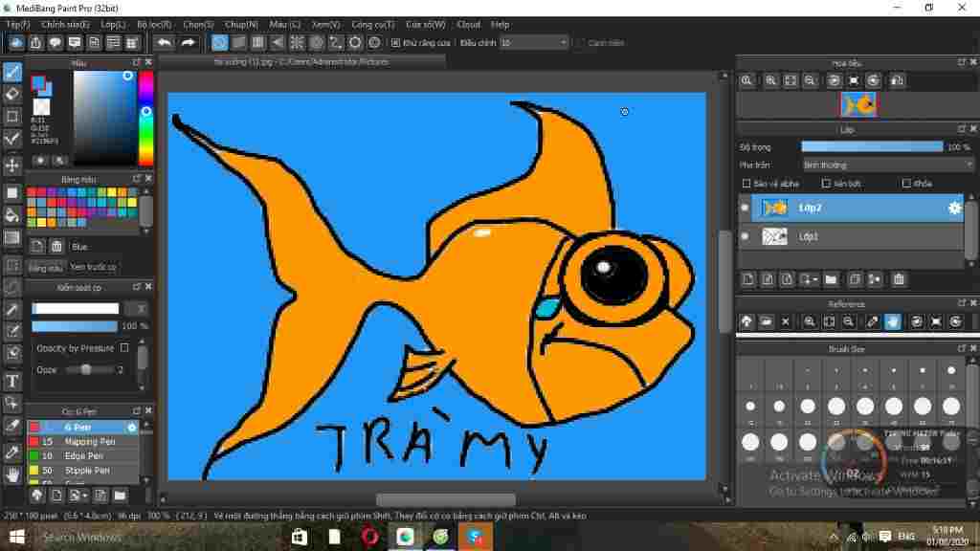Toggle visibility of layer Lớp1
The width and height of the screenshot is (980, 551).
(746, 236)
